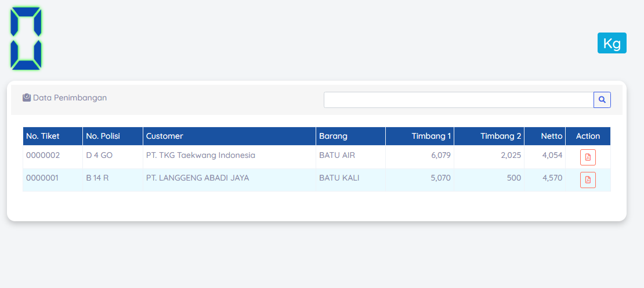
Task: Click ticket number 0000002 cell
Action: pyautogui.click(x=53, y=157)
